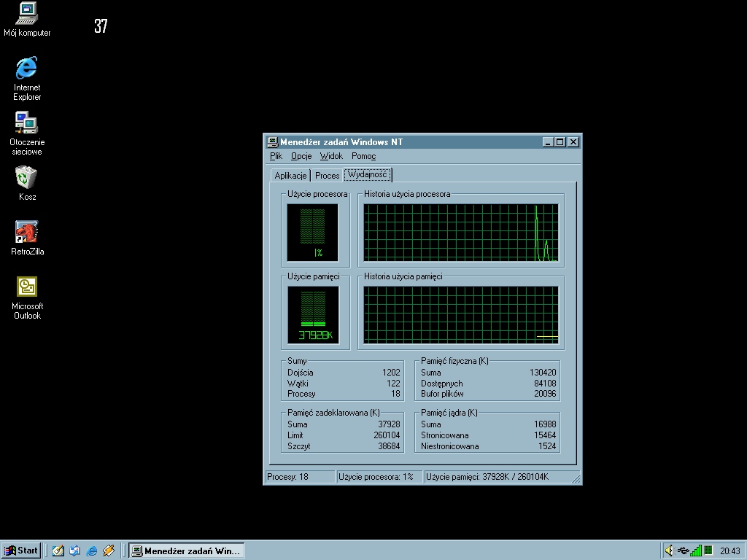Click status bar Użycie pamięci: 37928K / 260104K
Image resolution: width=747 pixels, height=560 pixels.
(x=498, y=477)
